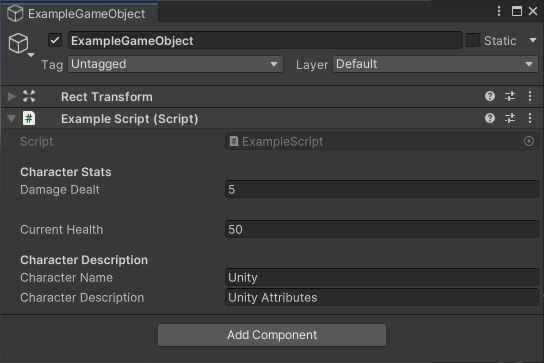Open the Rect Transform three-dot options menu
This screenshot has width=544, height=363.
coord(530,96)
